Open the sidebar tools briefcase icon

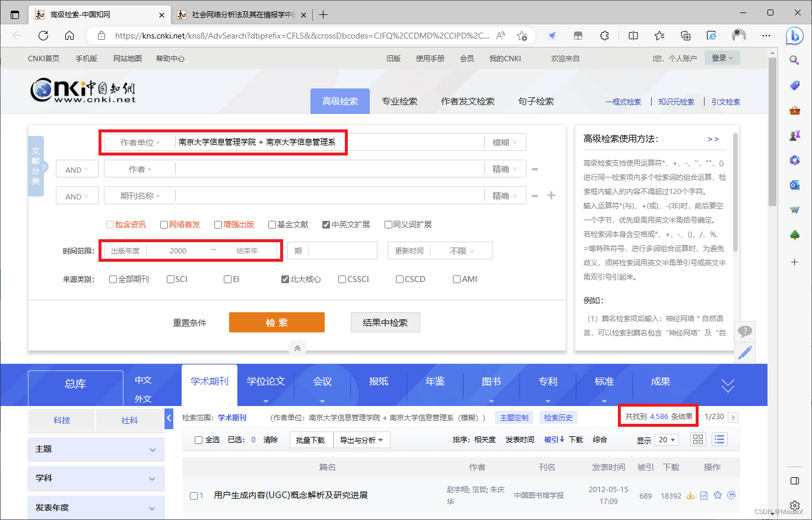(795, 110)
